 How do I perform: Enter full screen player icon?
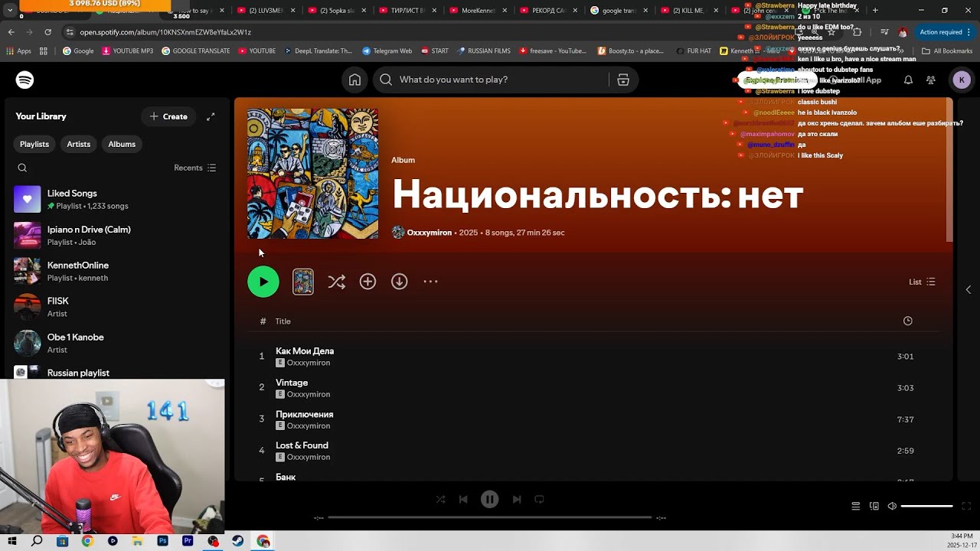pyautogui.click(x=968, y=506)
